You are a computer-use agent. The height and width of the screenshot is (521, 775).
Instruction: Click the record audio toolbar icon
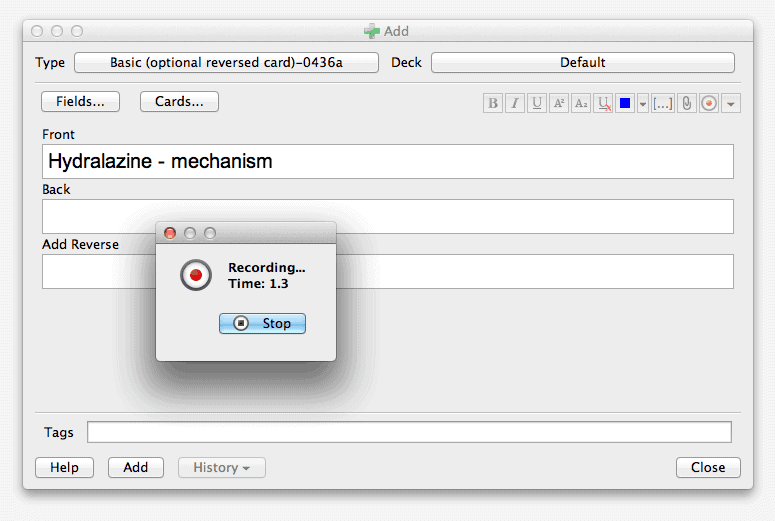[x=709, y=103]
